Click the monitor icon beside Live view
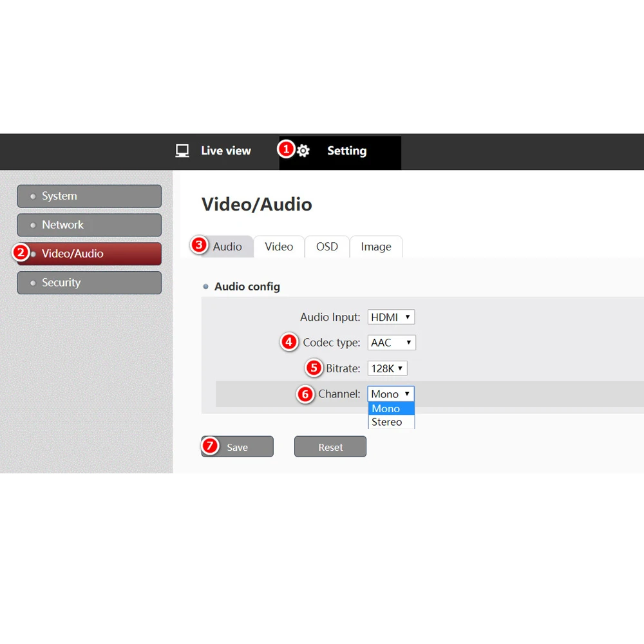Screen dimensions: 644x644 182,151
